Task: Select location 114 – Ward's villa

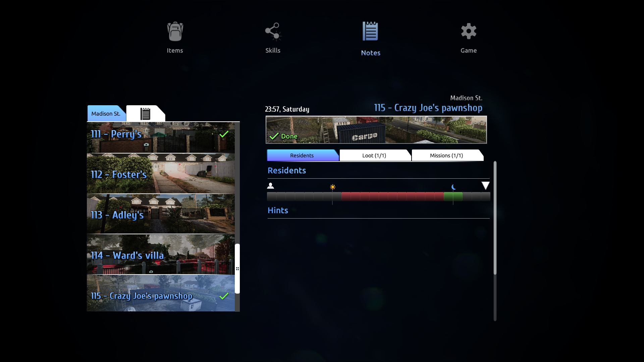Action: (x=161, y=255)
